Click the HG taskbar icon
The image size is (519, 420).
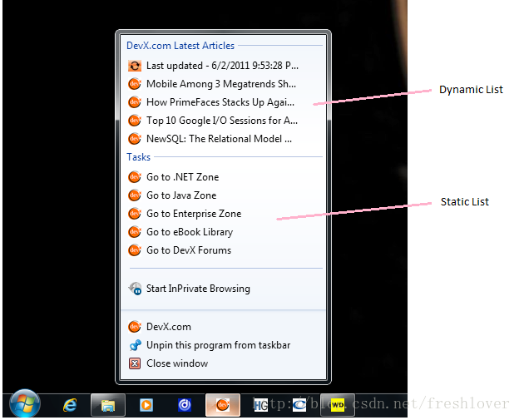[x=261, y=405]
